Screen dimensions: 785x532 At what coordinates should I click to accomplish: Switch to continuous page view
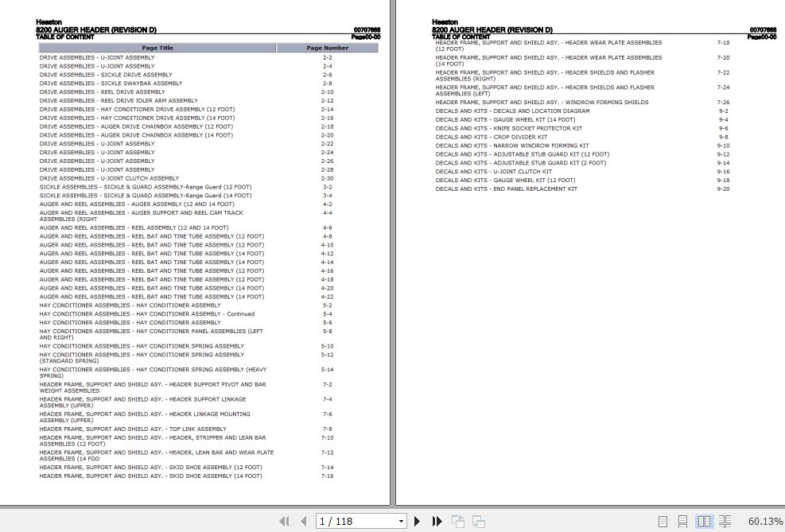click(682, 521)
